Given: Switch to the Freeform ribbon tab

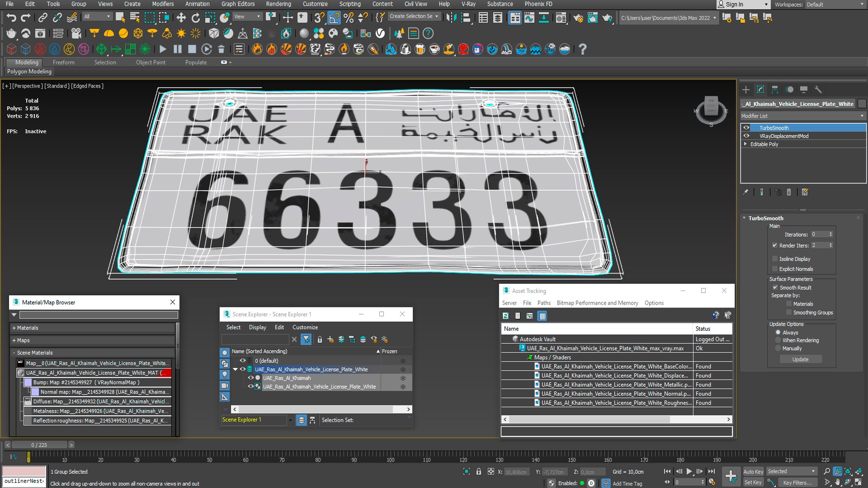Looking at the screenshot, I should tap(63, 62).
